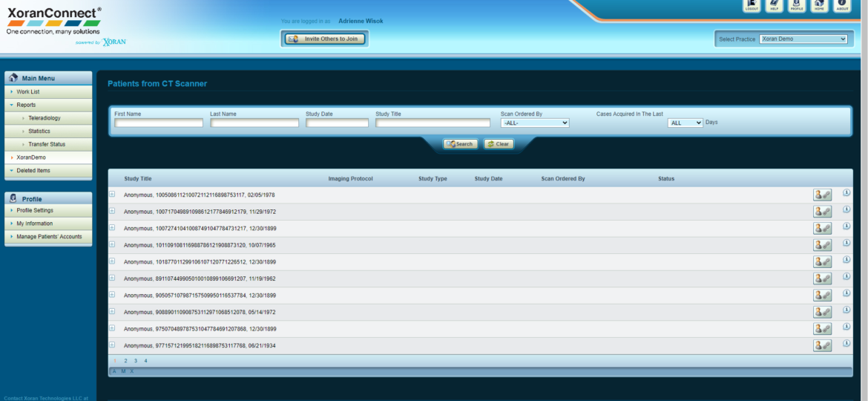Open the Select Practice dropdown
This screenshot has height=401, width=868.
tap(803, 39)
